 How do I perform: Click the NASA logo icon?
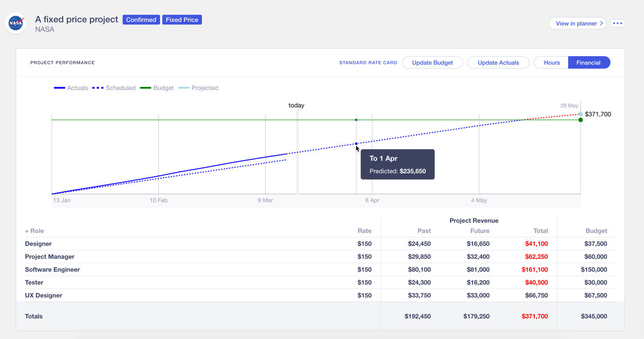16,23
